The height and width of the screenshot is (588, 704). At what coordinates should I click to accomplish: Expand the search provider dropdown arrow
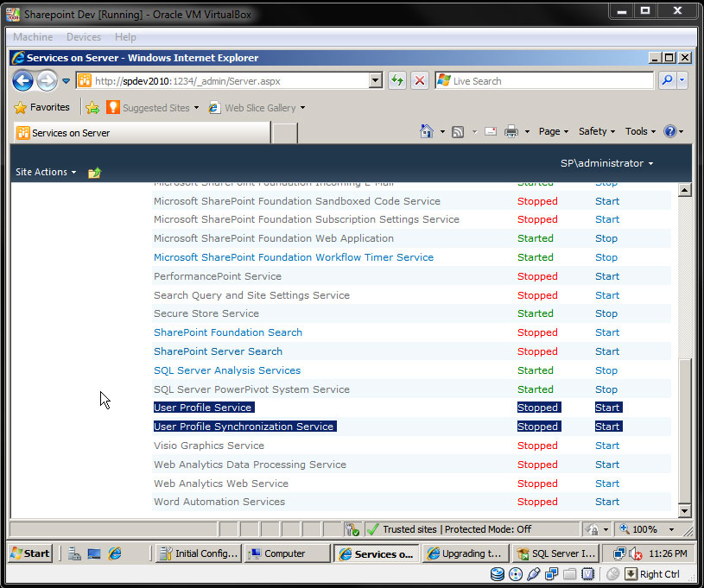[x=682, y=81]
